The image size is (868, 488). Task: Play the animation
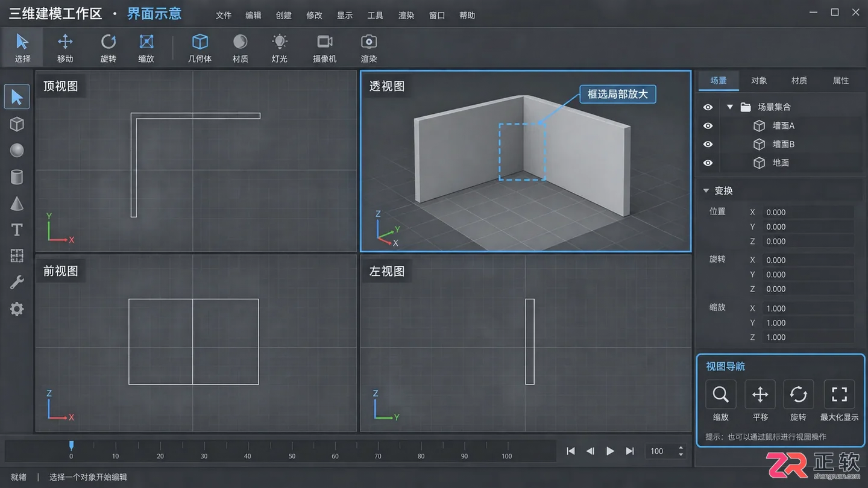click(x=610, y=451)
